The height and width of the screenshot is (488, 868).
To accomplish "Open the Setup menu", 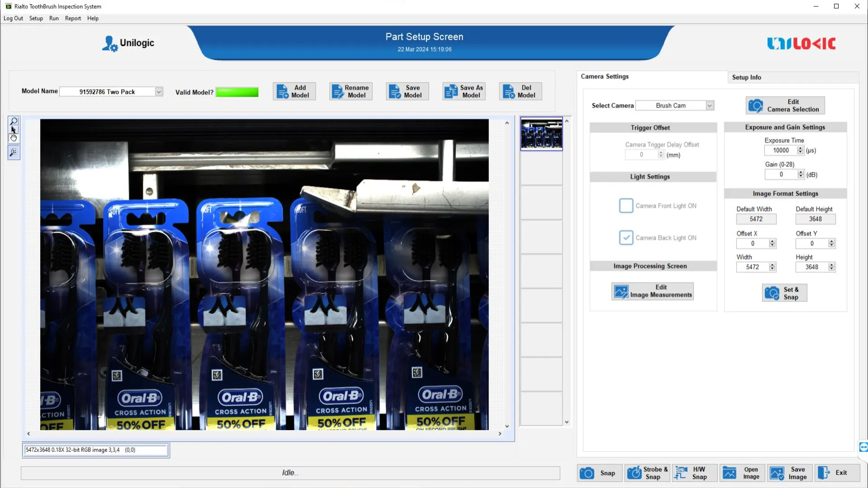I will [x=36, y=19].
